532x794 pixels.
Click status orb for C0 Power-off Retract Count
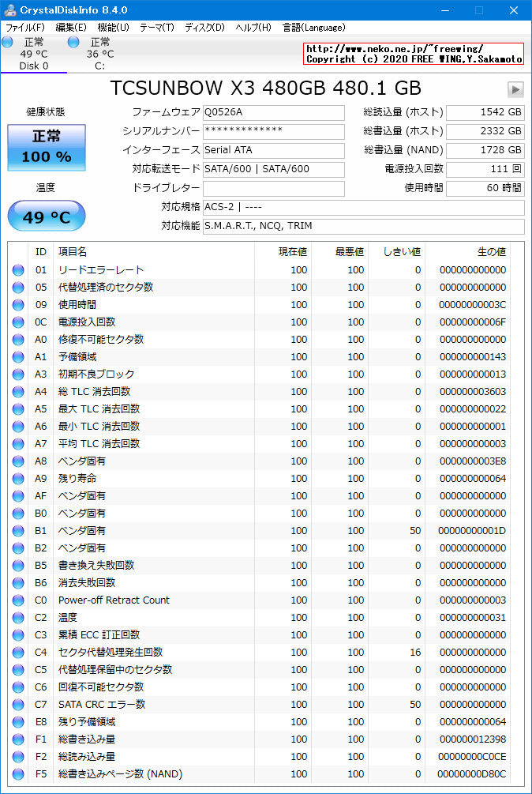18,600
